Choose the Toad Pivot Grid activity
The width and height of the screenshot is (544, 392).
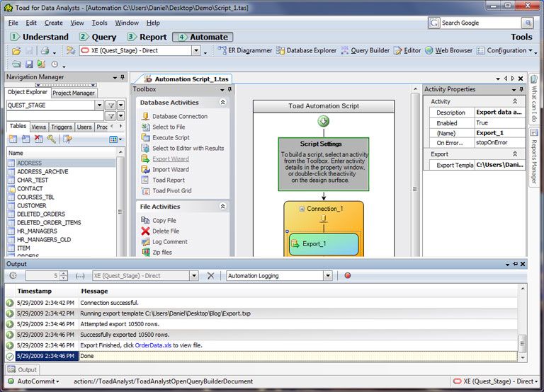[x=166, y=190]
